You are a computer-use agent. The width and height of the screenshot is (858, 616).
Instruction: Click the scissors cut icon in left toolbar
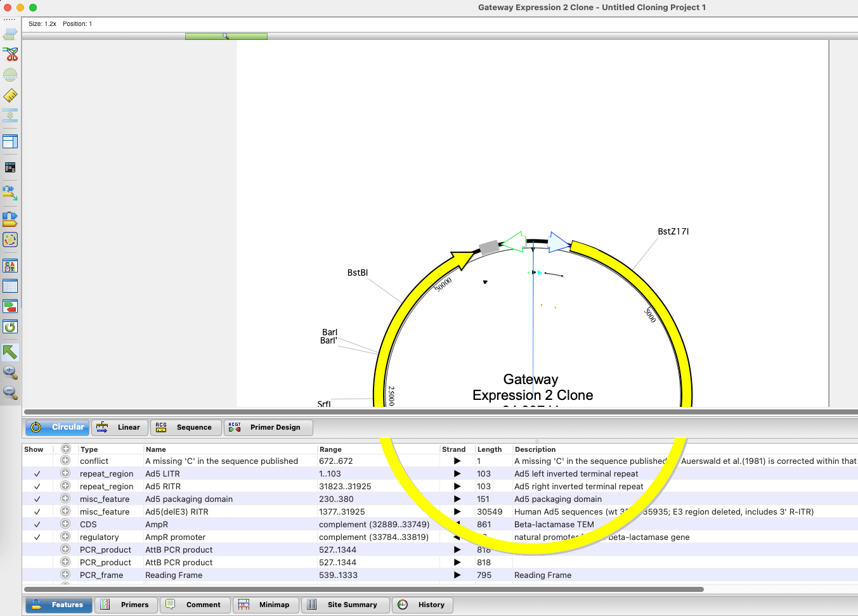point(10,55)
